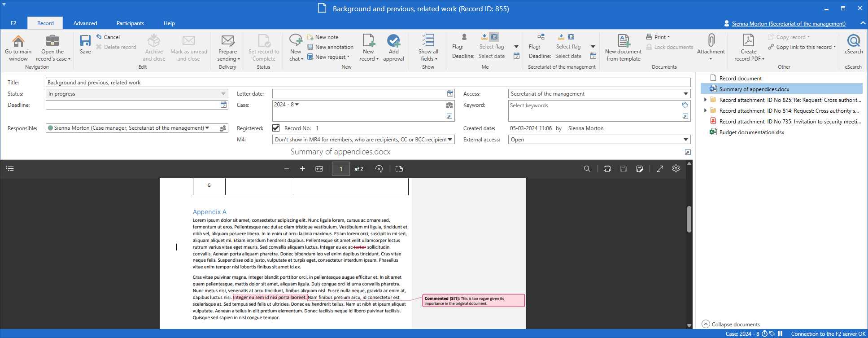The width and height of the screenshot is (868, 338).
Task: Print document using viewer printer icon
Action: click(x=607, y=169)
